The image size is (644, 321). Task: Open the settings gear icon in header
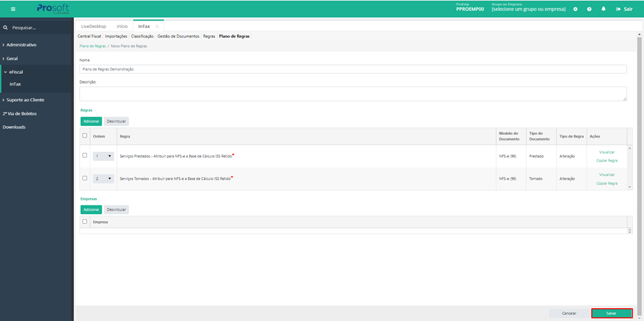point(575,9)
